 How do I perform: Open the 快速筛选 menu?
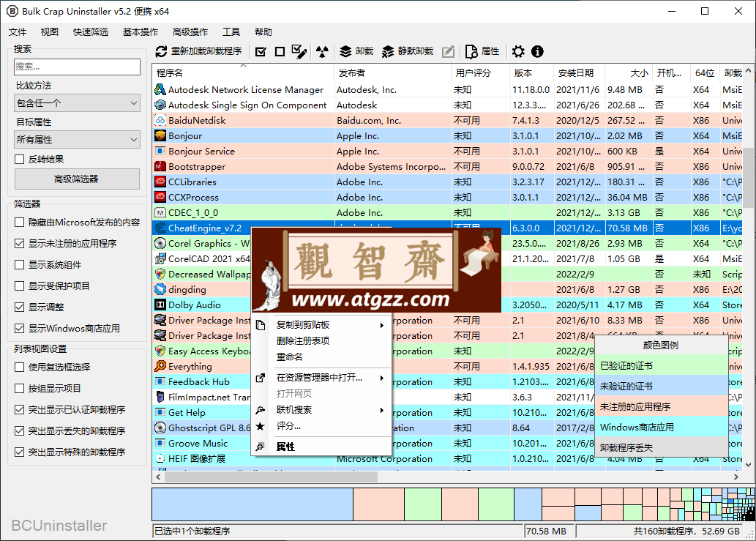91,31
